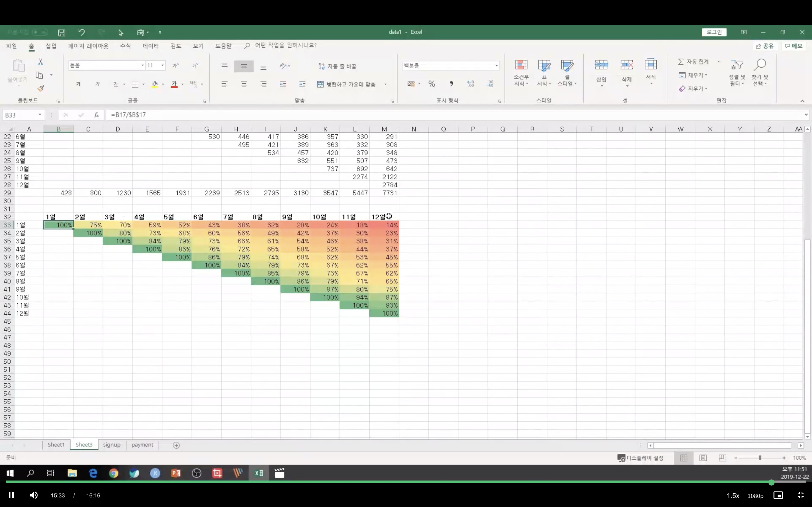The image size is (812, 507).
Task: Open the Name Box dropdown arrow
Action: (x=39, y=115)
